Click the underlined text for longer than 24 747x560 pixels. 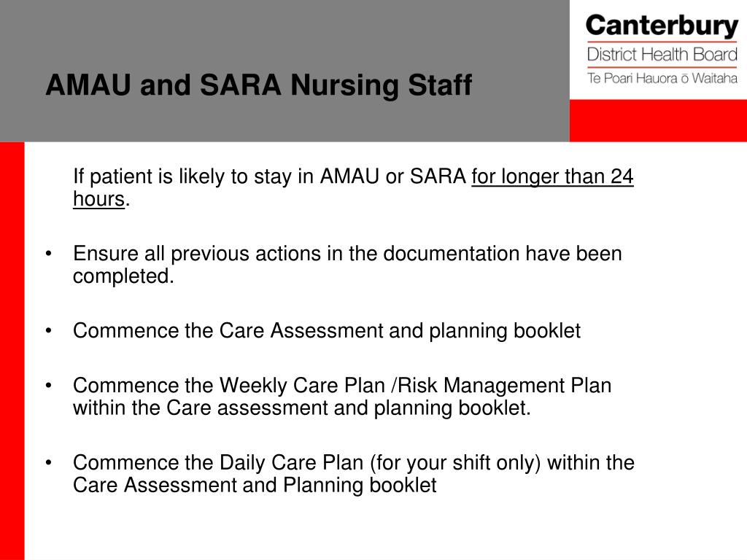[553, 176]
